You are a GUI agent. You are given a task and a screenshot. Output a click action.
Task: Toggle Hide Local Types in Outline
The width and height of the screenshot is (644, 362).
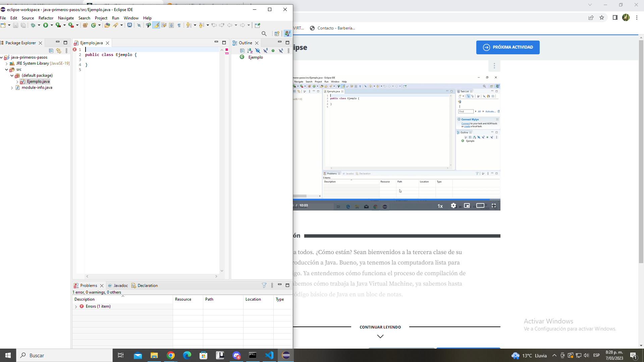tap(281, 51)
